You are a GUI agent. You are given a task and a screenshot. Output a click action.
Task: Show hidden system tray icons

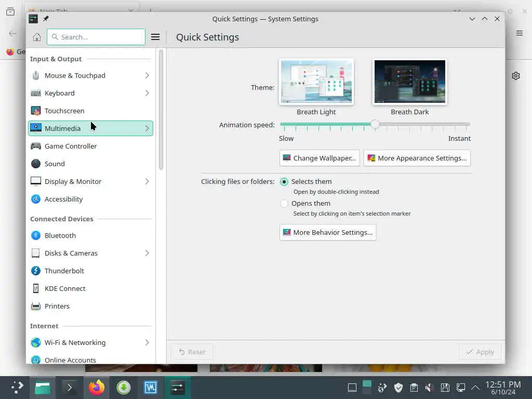coord(475,388)
